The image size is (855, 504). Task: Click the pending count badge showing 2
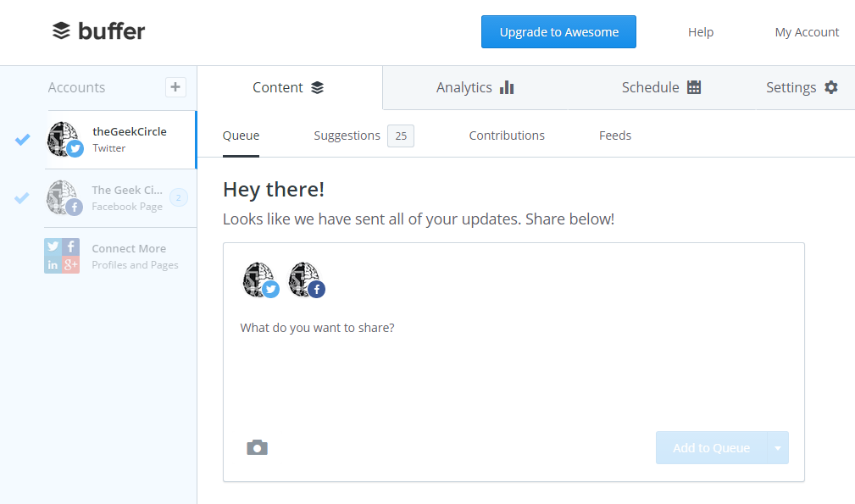pos(178,197)
